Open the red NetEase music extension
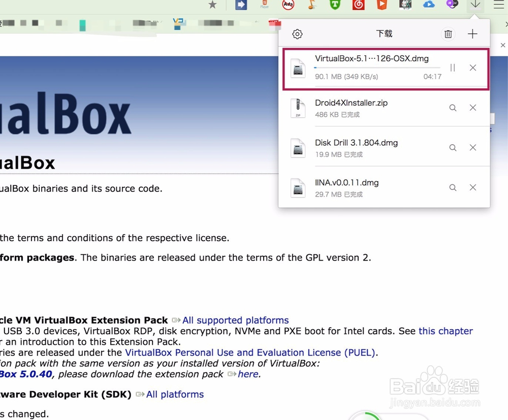This screenshot has width=508, height=420. point(358,5)
